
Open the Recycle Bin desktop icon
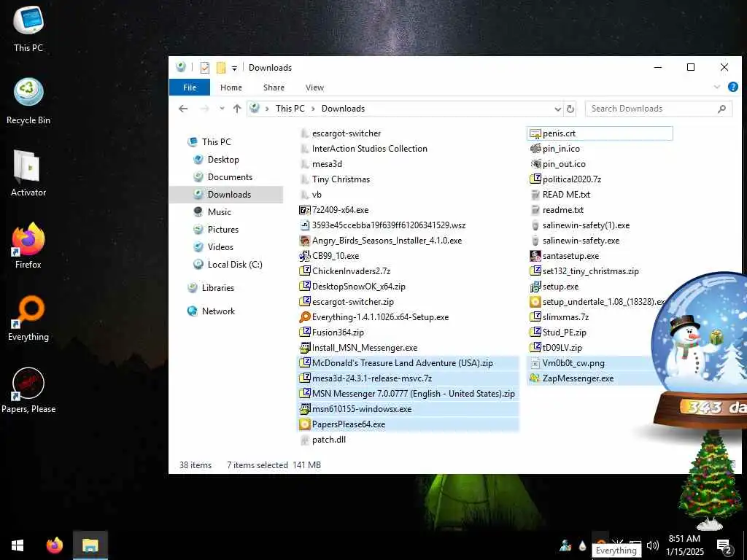click(x=28, y=101)
